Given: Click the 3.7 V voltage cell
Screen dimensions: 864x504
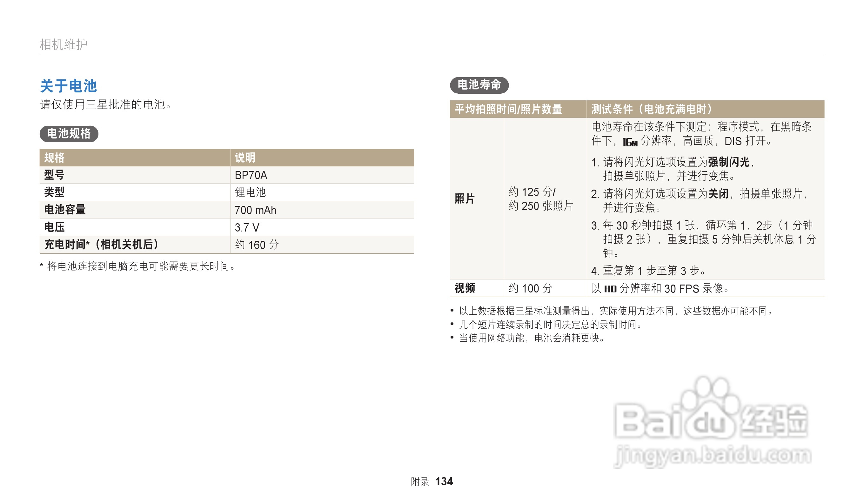Looking at the screenshot, I should [247, 227].
